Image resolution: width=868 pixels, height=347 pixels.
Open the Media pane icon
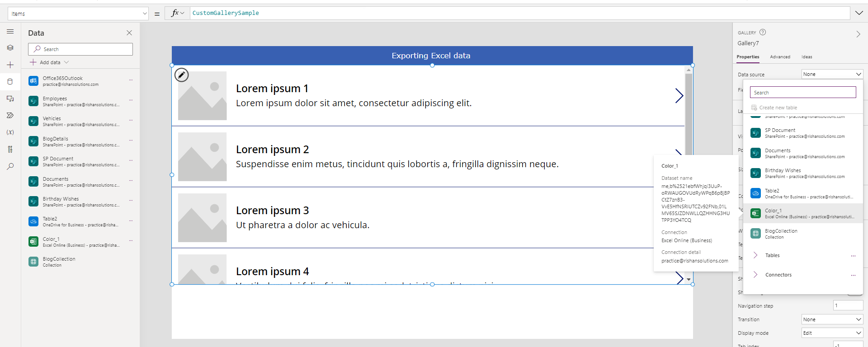click(10, 98)
